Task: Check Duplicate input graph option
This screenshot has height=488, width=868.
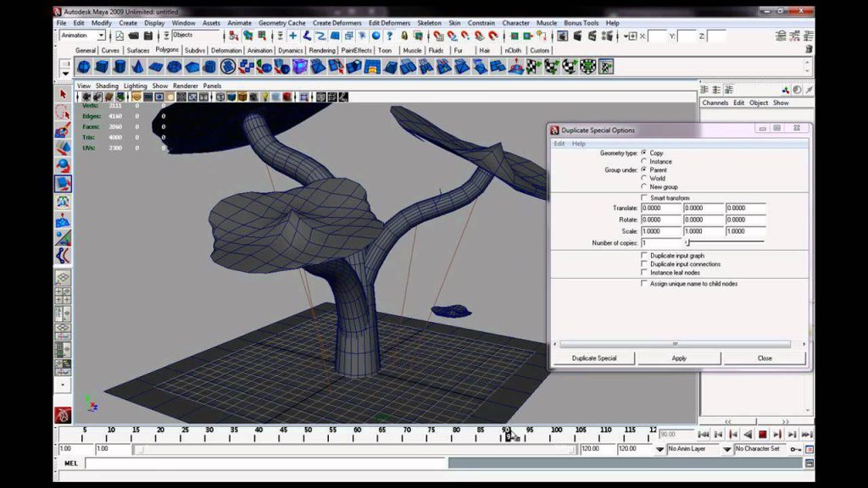Action: point(644,256)
